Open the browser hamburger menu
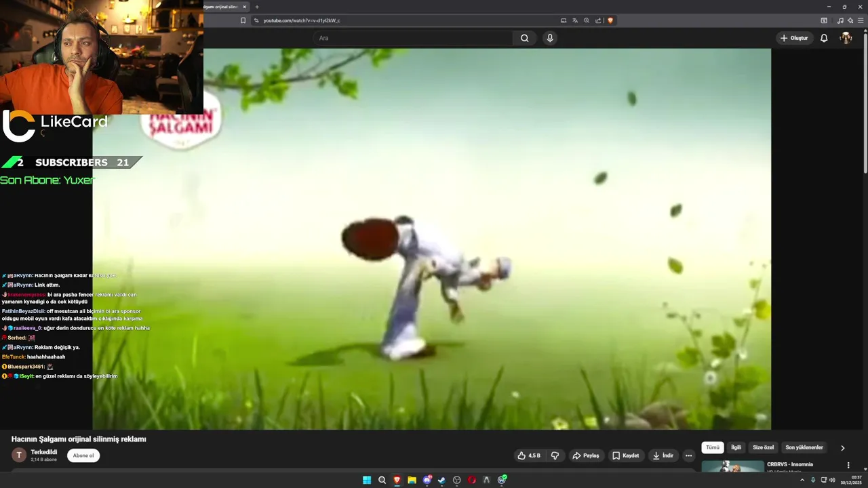The image size is (868, 488). [x=861, y=20]
